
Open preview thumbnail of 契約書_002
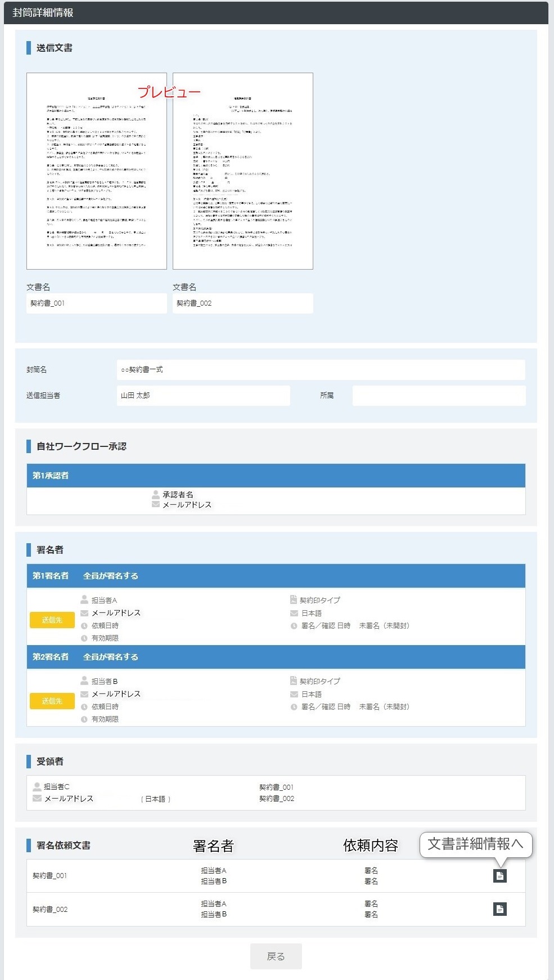pyautogui.click(x=243, y=171)
